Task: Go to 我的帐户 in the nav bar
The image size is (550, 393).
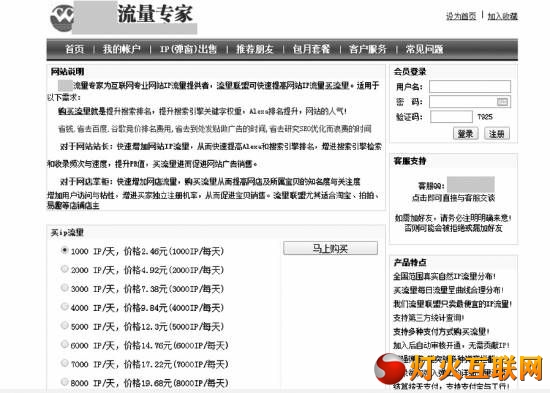Action: [x=122, y=49]
